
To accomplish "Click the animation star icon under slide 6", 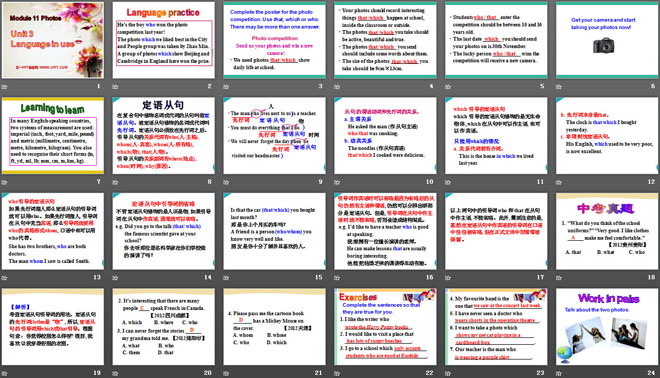I will coord(559,87).
